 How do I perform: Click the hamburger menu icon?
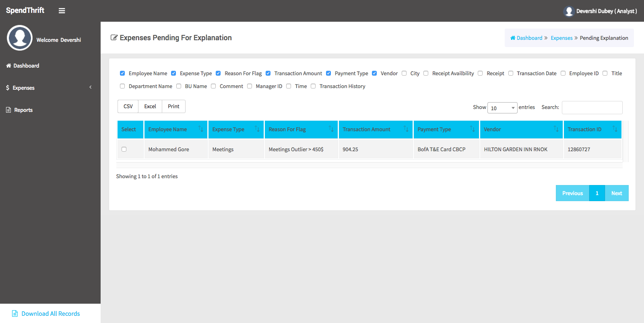tap(62, 11)
